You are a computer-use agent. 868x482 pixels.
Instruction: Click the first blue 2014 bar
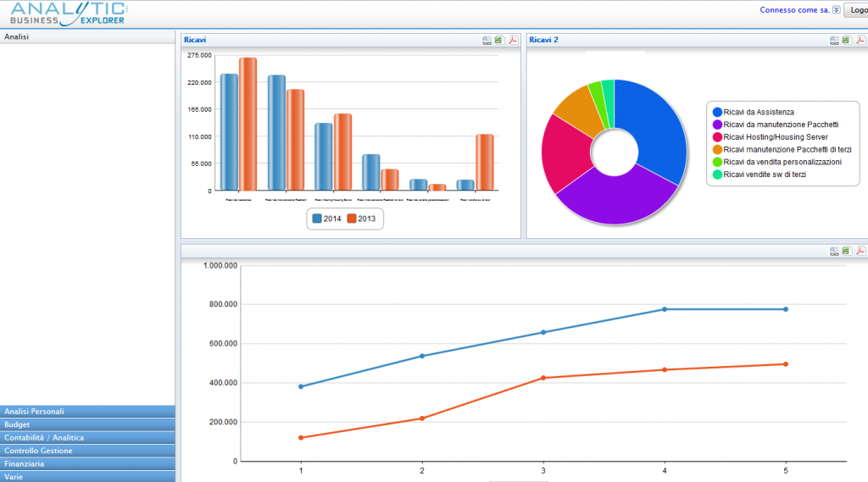pyautogui.click(x=229, y=132)
